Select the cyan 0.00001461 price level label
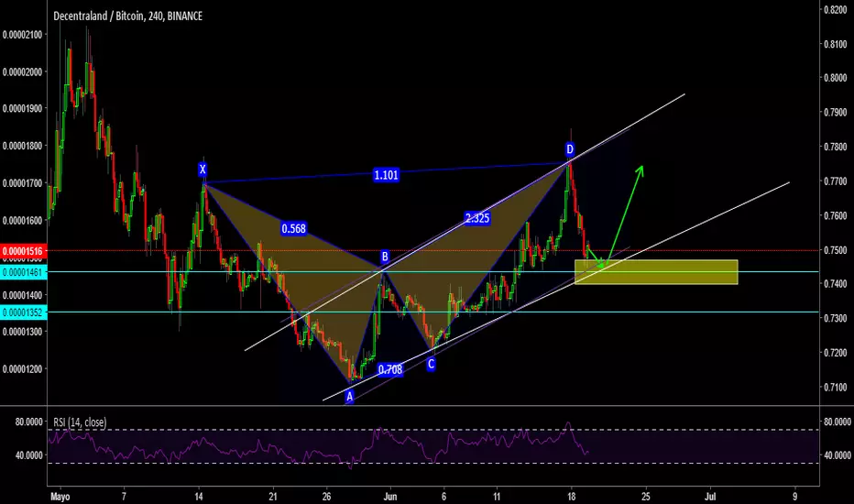The height and width of the screenshot is (504, 854). click(24, 272)
